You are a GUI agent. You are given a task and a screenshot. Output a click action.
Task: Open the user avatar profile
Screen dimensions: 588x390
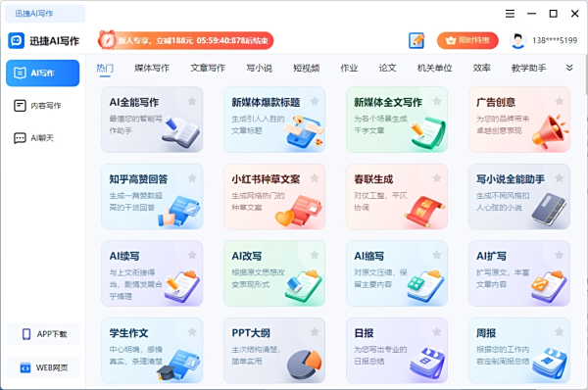[x=517, y=40]
